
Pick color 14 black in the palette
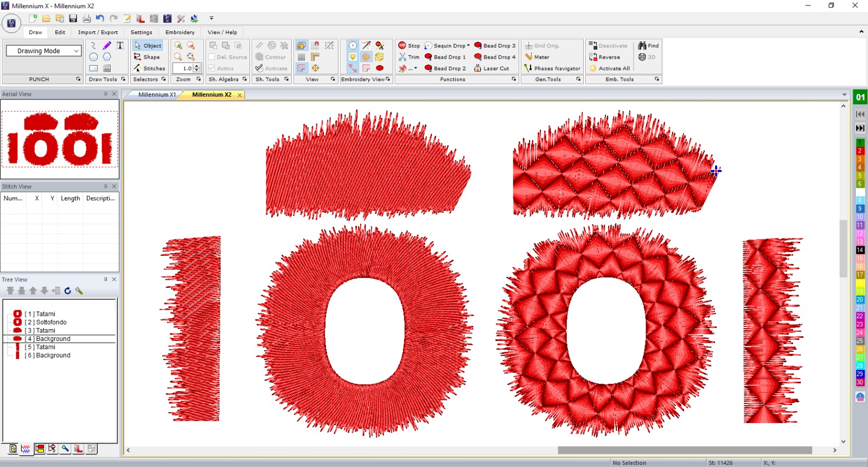click(x=860, y=250)
